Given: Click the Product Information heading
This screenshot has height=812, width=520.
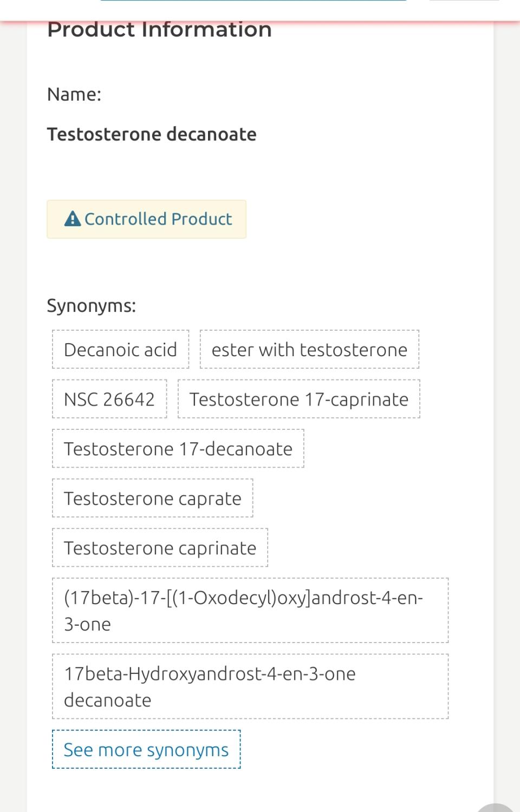Looking at the screenshot, I should [159, 30].
